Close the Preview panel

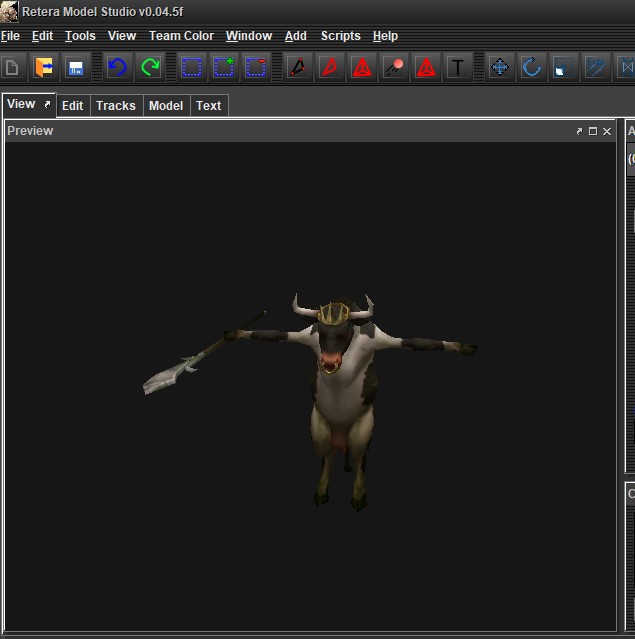(607, 131)
